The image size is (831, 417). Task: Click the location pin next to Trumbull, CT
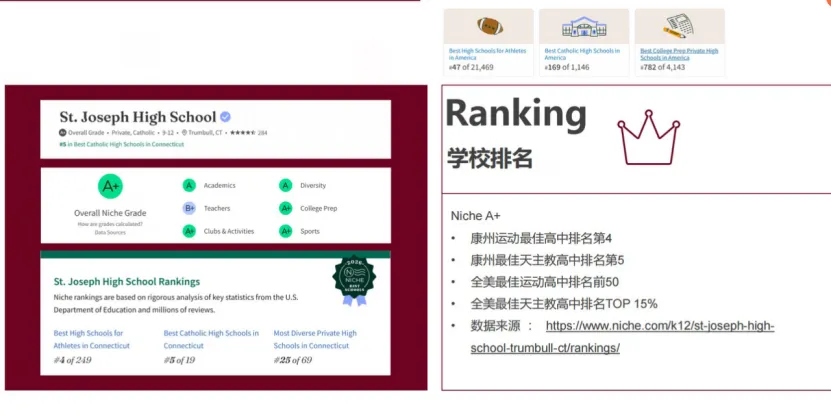184,132
